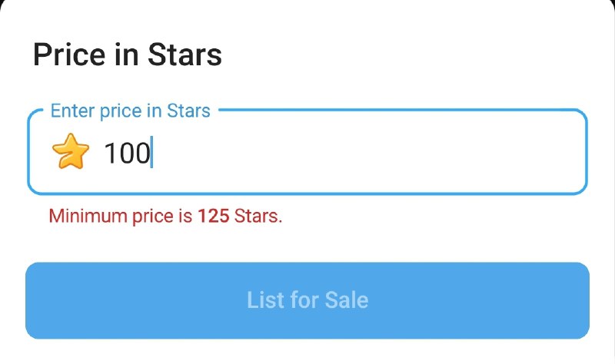Click the word Price in the heading
The height and width of the screenshot is (364, 615).
click(69, 55)
